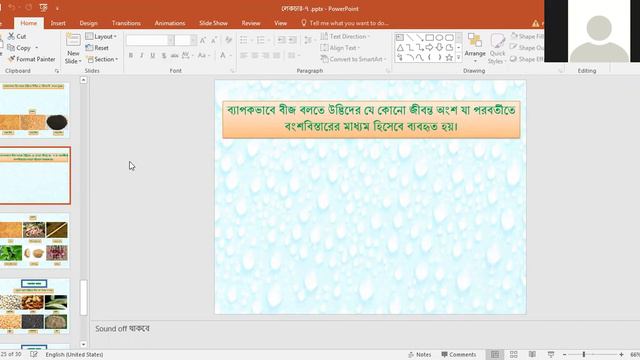
Task: Insert a New Slide
Action: [x=73, y=49]
